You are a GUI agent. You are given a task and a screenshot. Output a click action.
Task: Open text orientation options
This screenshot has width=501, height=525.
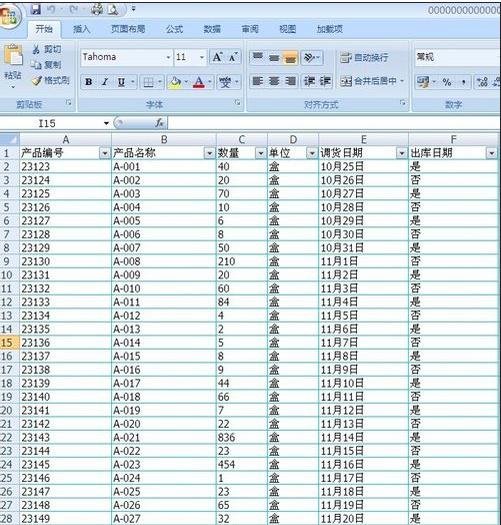pos(311,58)
